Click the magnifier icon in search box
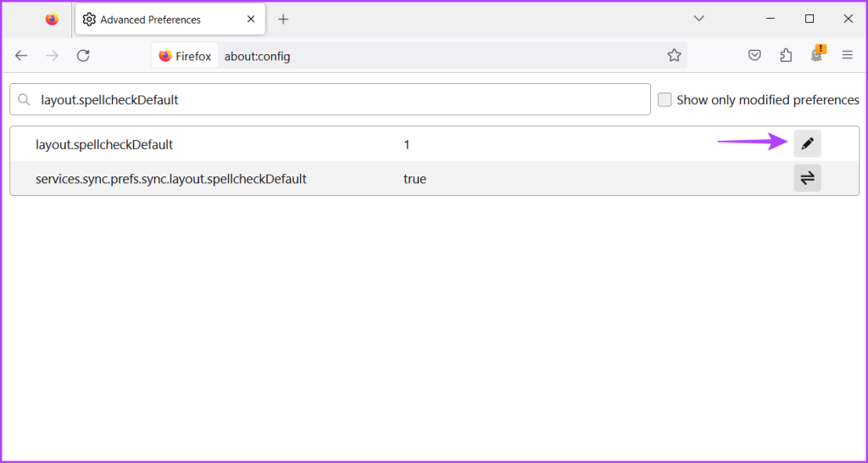Image resolution: width=868 pixels, height=463 pixels. click(24, 100)
